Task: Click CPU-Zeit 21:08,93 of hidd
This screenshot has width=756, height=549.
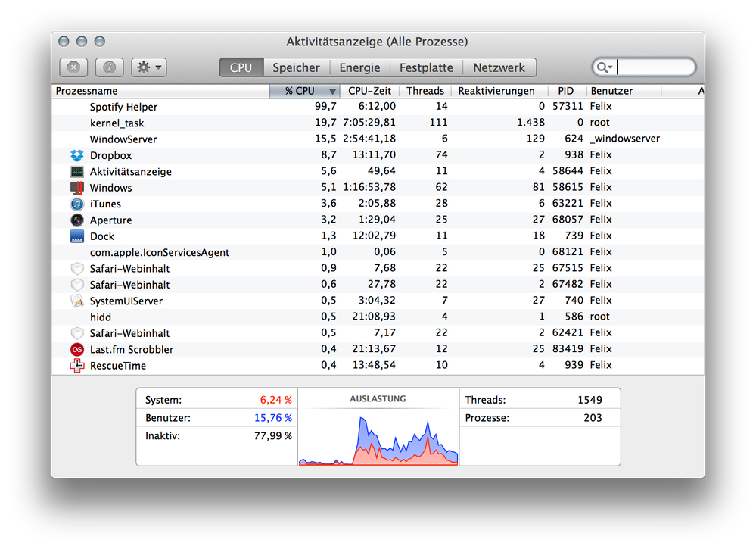Action: [374, 317]
